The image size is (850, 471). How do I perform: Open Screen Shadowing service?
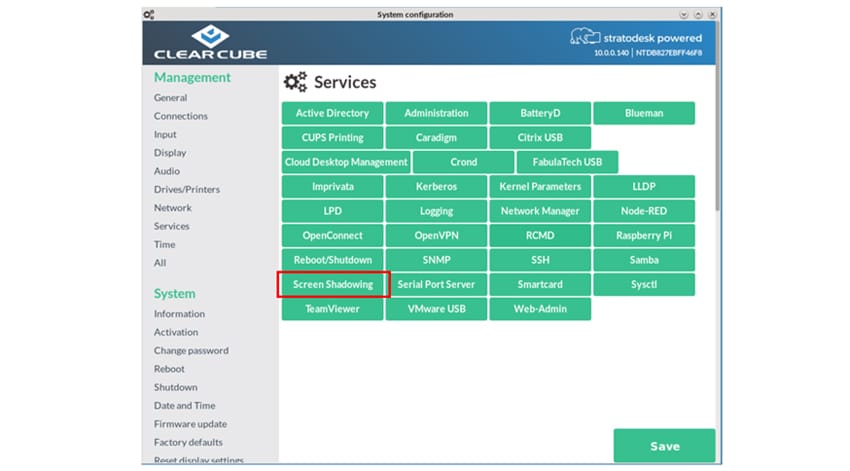tap(332, 284)
